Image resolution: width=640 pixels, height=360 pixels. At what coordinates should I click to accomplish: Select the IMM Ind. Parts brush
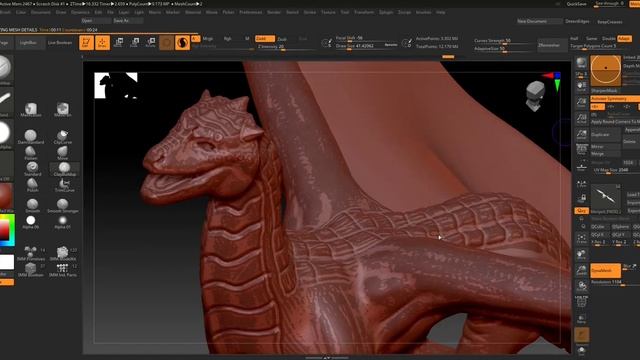(x=62, y=270)
